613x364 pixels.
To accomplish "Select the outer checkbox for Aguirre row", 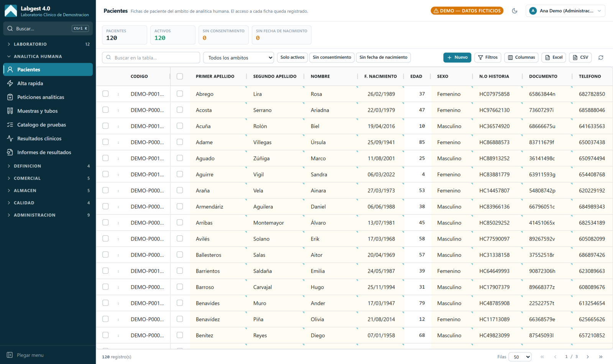I will [x=105, y=174].
